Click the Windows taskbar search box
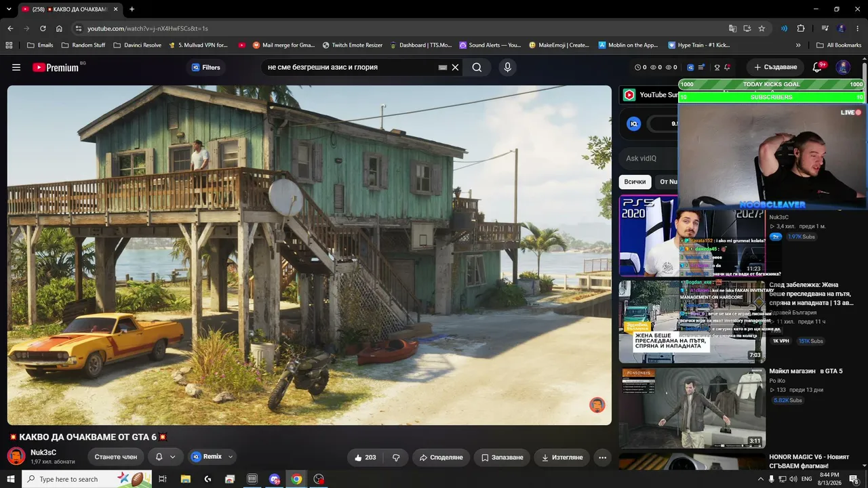This screenshot has width=868, height=488. click(87, 479)
